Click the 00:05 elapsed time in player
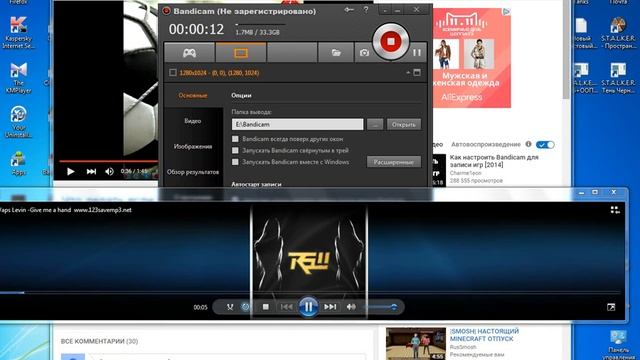The image size is (640, 360). click(x=200, y=307)
